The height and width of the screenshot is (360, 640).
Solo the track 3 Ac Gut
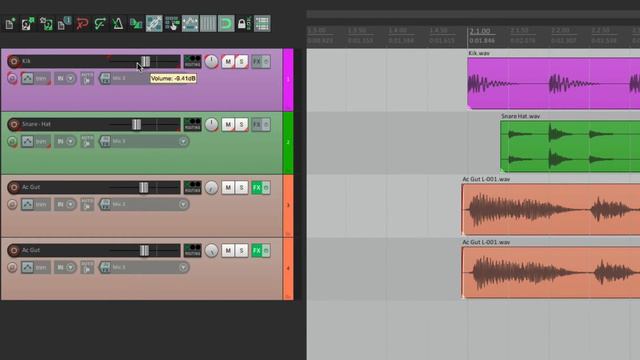point(241,188)
